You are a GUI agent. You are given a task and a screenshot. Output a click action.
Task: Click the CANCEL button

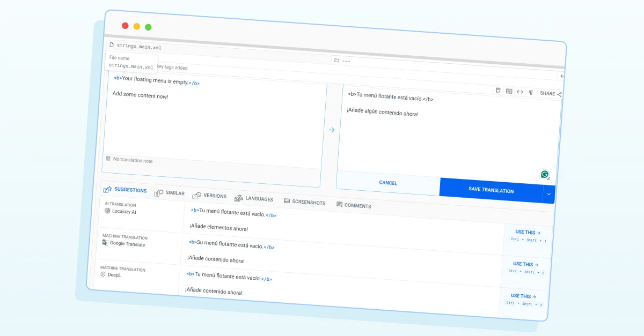pyautogui.click(x=388, y=183)
